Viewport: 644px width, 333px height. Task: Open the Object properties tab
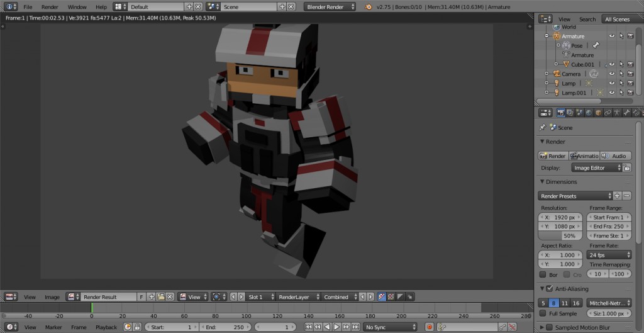(599, 113)
